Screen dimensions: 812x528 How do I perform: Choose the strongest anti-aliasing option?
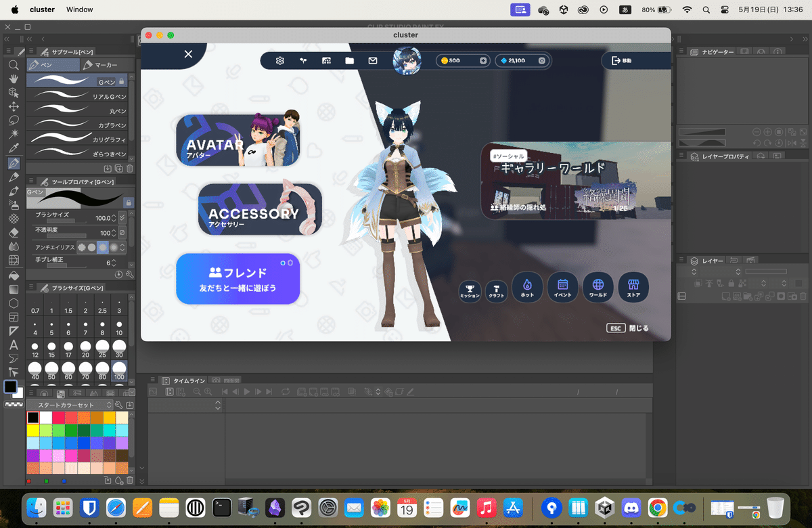(x=114, y=248)
